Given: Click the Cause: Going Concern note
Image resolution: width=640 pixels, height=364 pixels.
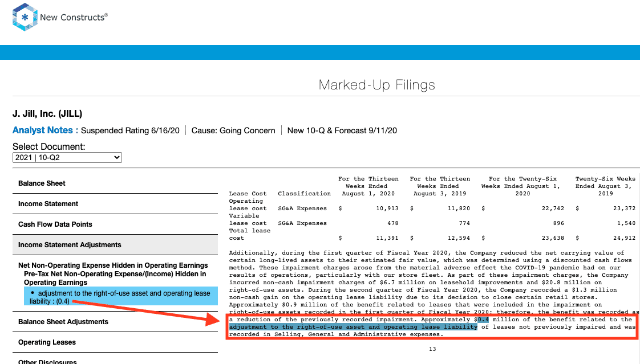Looking at the screenshot, I should (x=233, y=130).
